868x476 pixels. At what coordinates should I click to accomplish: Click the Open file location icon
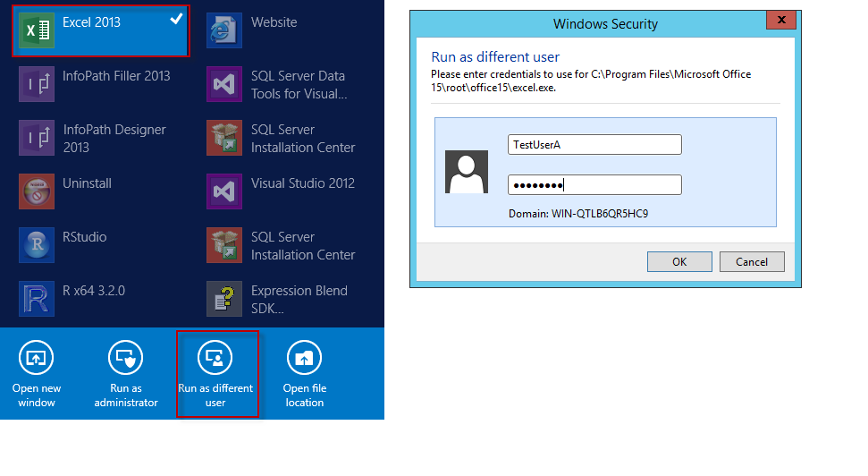(x=305, y=358)
